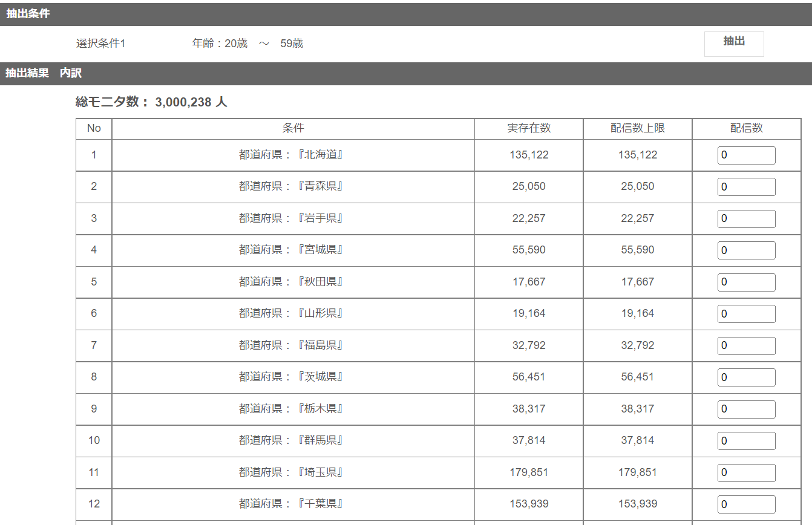Click the 条件 column header
The width and height of the screenshot is (812, 525).
pos(293,129)
